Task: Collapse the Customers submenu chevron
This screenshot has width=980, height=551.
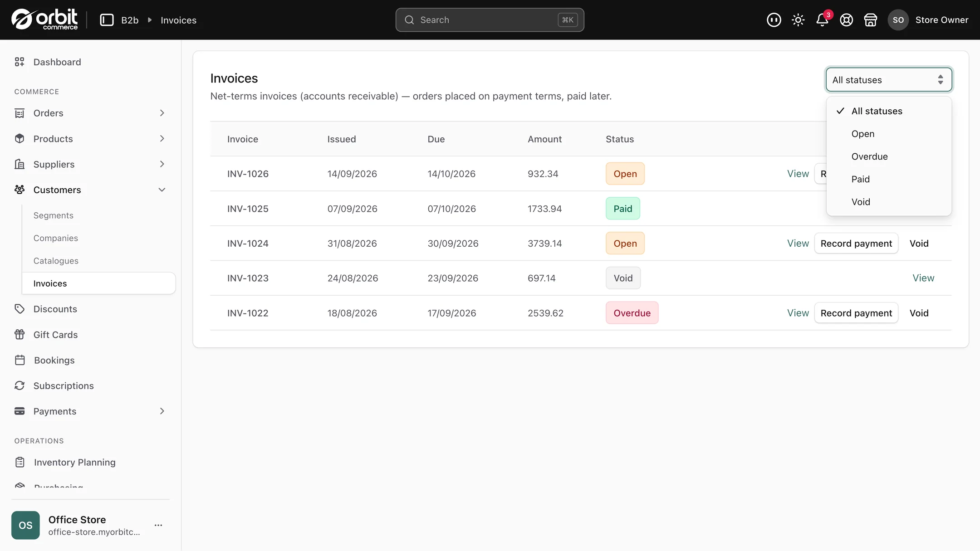Action: pos(162,190)
